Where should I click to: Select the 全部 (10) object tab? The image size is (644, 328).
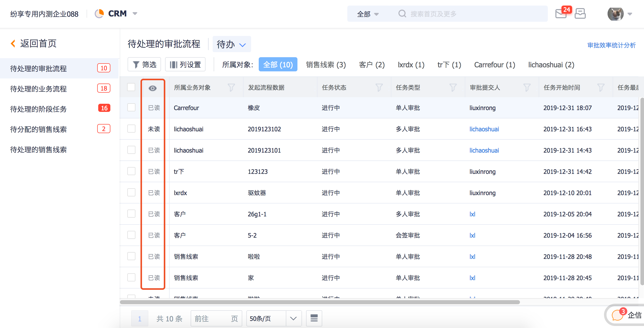pyautogui.click(x=278, y=65)
